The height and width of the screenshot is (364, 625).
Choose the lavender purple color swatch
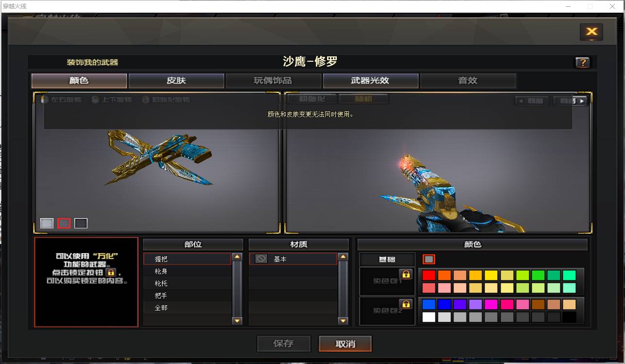(475, 304)
